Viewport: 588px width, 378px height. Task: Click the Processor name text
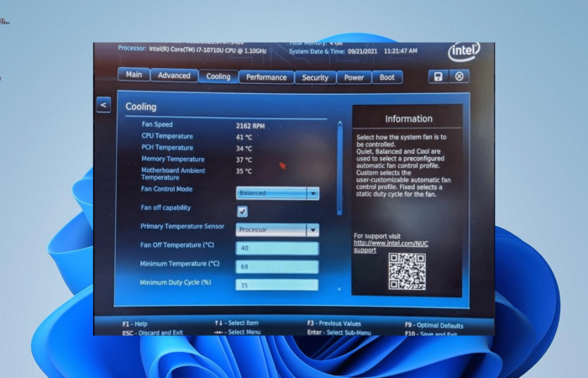point(207,50)
